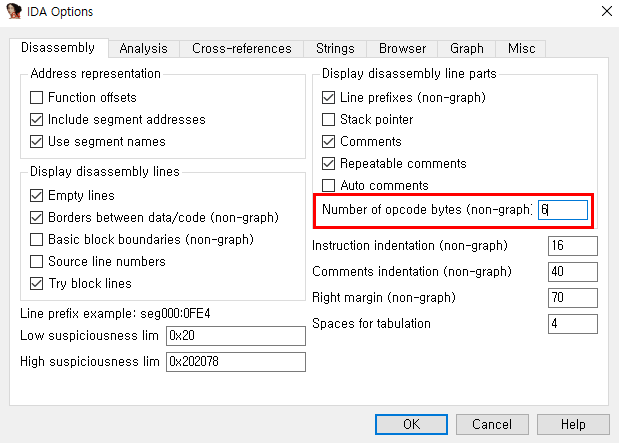The height and width of the screenshot is (443, 619).
Task: Close the IDA Options dialog
Action: [607, 11]
